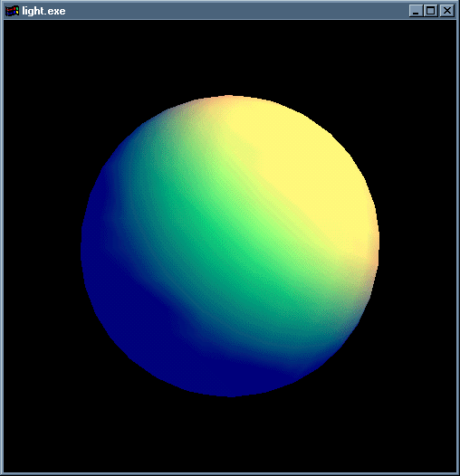The image size is (460, 476).
Task: Open the light.exe window system menu icon
Action: (12, 11)
